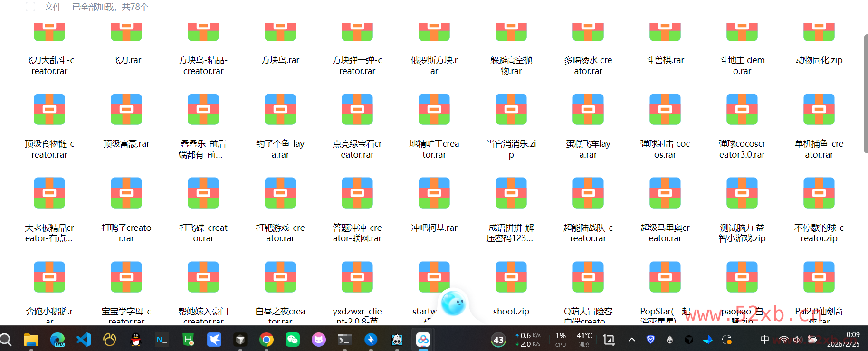Select the 测试脑力 益智小游戏.zip icon
Viewport: 868px width, 351px height.
pos(742,193)
